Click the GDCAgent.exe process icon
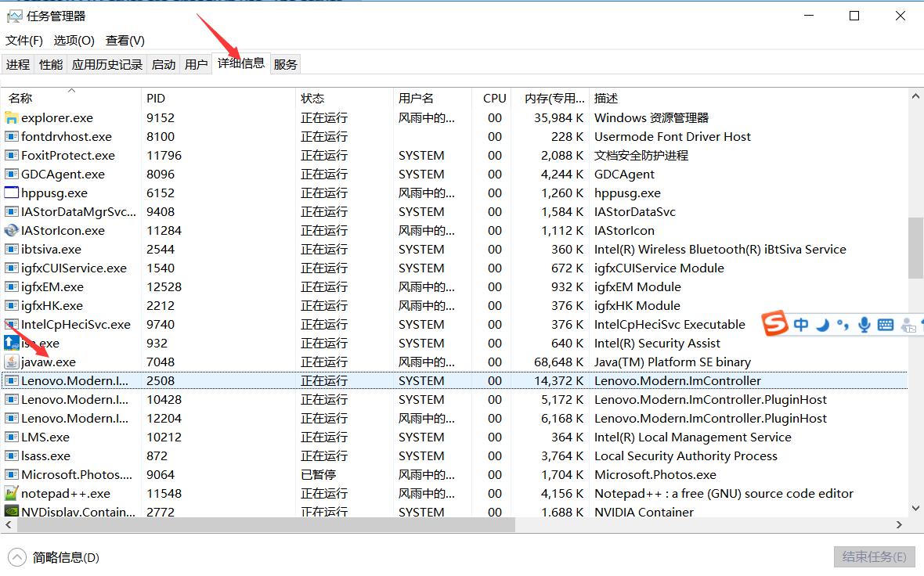Screen dimensions: 924x576 (x=11, y=175)
